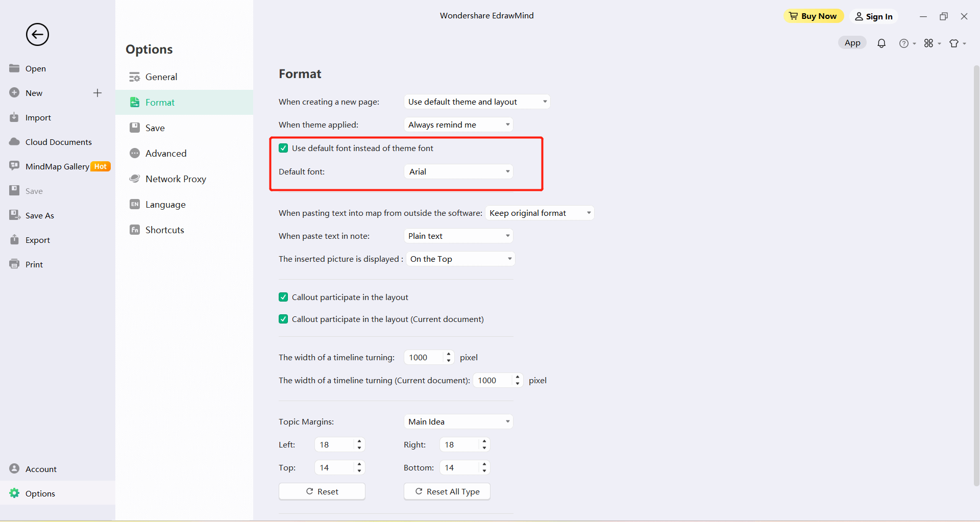The height and width of the screenshot is (522, 980).
Task: Click the Reset margins button
Action: pos(322,491)
